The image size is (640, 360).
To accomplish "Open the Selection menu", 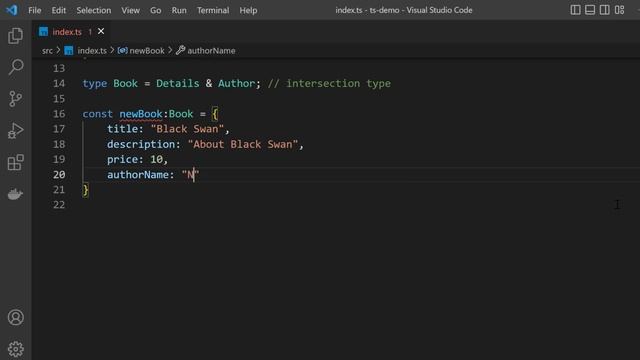I will (93, 10).
